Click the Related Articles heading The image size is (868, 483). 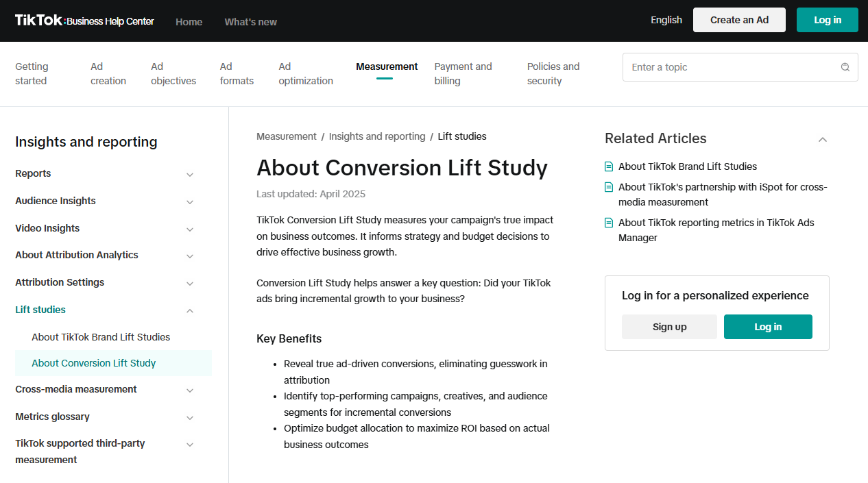(655, 138)
